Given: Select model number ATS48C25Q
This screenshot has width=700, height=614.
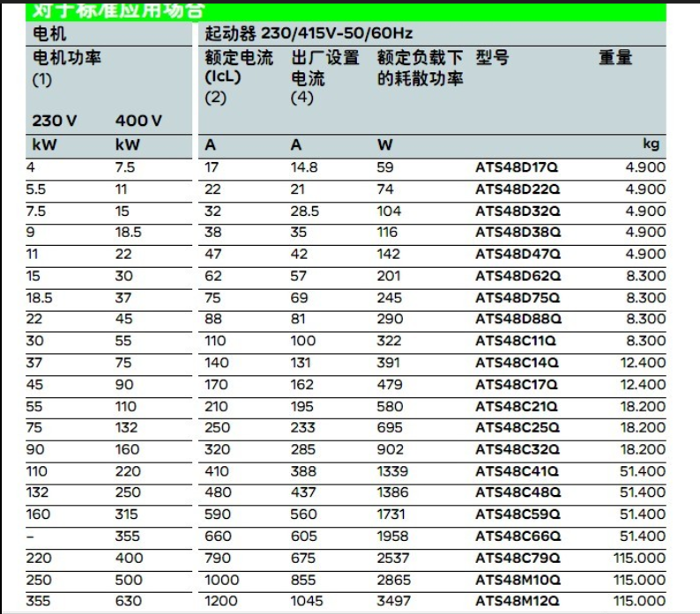Looking at the screenshot, I should click(518, 427).
